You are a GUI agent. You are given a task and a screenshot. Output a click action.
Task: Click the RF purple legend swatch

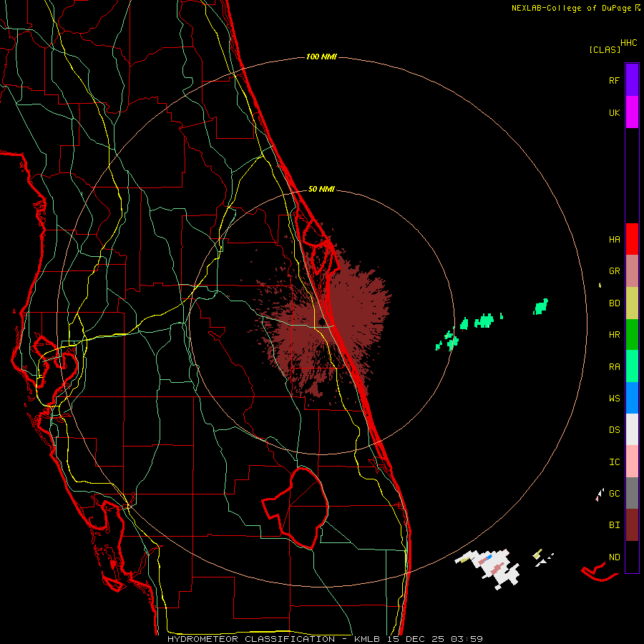[x=632, y=80]
